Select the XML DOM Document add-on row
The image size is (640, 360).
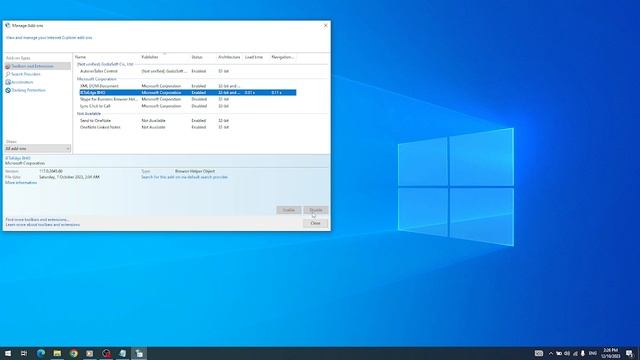(188, 86)
